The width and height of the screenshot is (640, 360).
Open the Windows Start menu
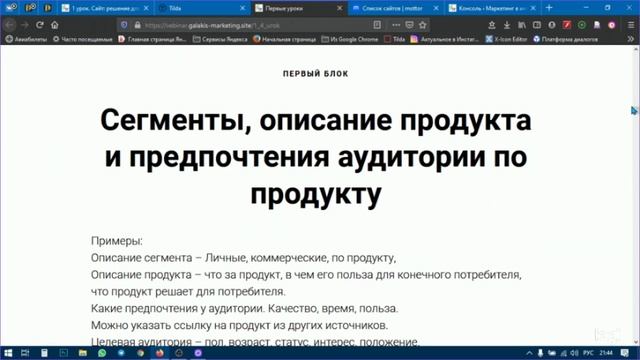[x=8, y=353]
